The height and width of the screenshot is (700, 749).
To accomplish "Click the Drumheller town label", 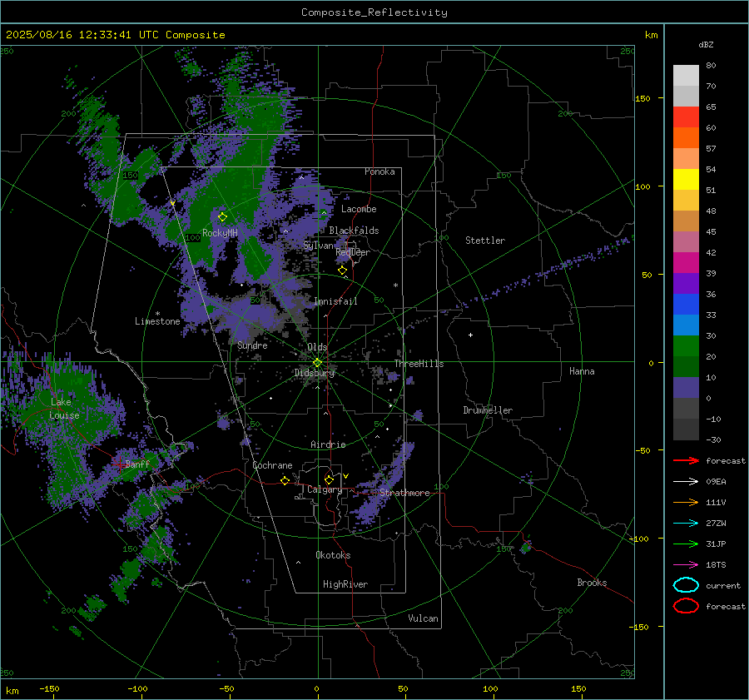I will pyautogui.click(x=488, y=410).
